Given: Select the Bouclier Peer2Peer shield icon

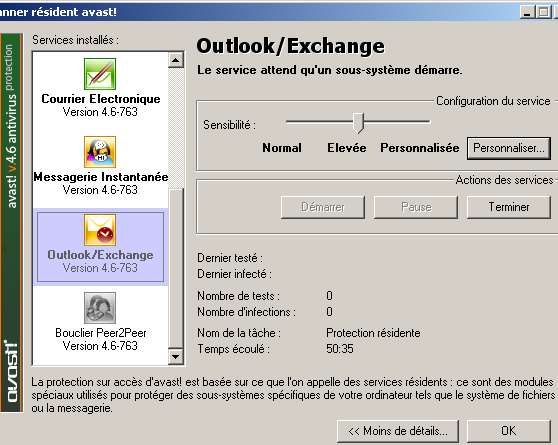Looking at the screenshot, I should click(x=100, y=308).
